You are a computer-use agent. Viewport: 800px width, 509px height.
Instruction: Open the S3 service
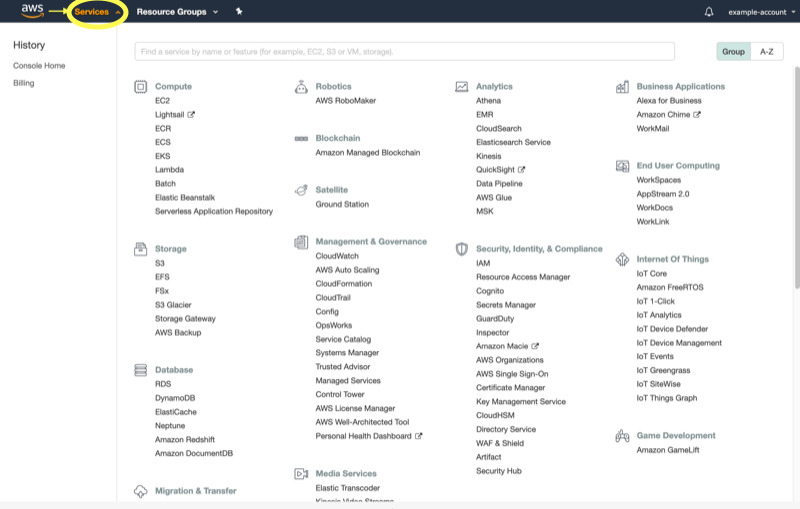160,263
